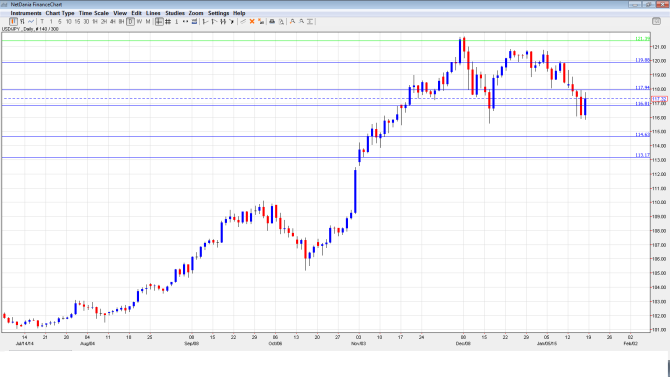Click the Oct/06 date axis label
The image size is (670, 377).
275,344
